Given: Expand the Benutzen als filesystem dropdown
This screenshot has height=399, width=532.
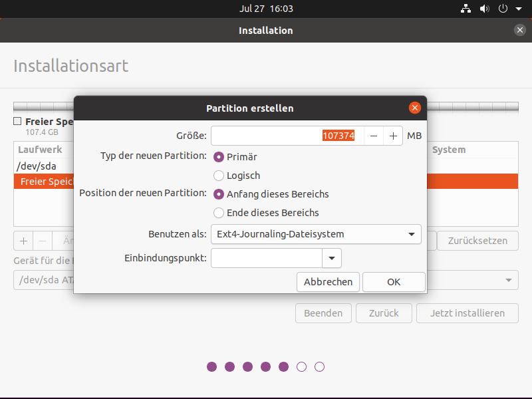Looking at the screenshot, I should 316,234.
